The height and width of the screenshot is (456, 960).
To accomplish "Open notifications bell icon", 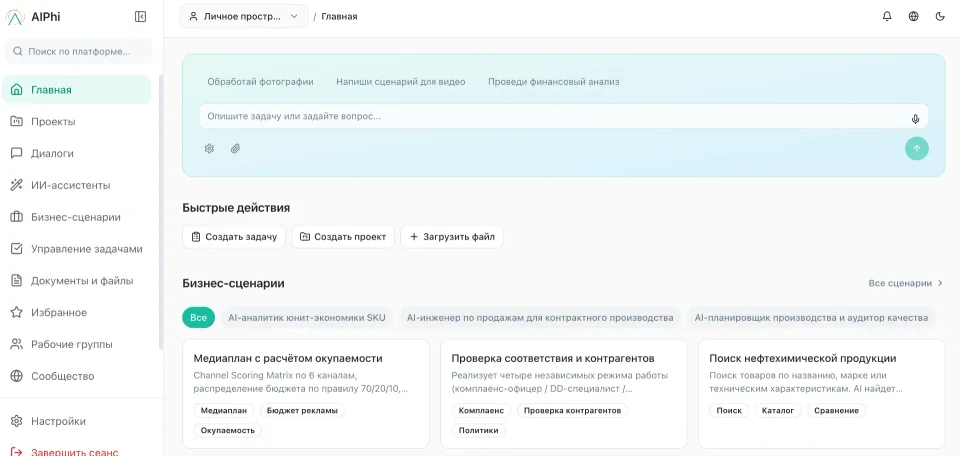I will pyautogui.click(x=887, y=17).
